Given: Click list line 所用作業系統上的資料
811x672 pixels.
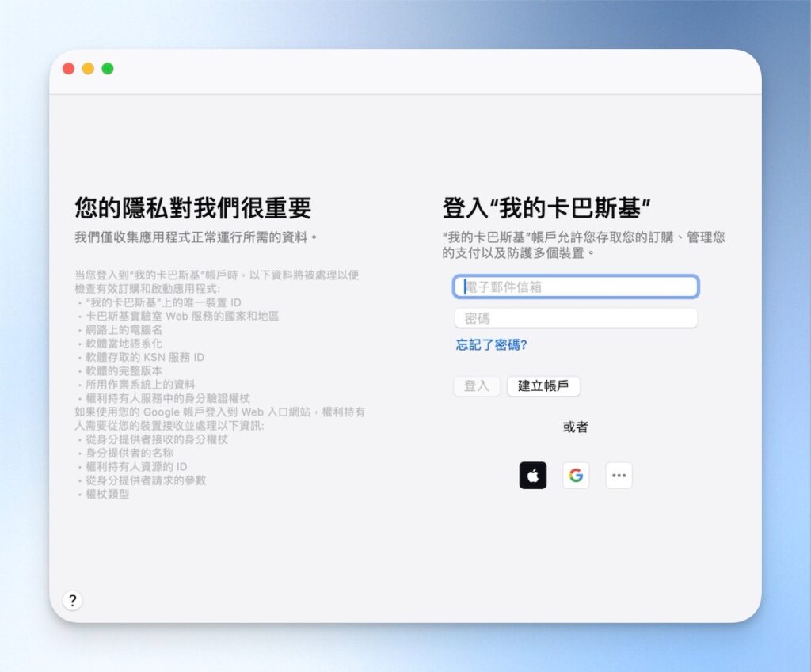Looking at the screenshot, I should click(140, 385).
